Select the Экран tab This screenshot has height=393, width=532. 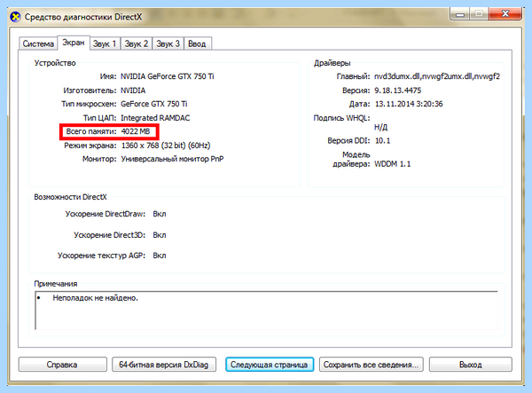coord(74,43)
